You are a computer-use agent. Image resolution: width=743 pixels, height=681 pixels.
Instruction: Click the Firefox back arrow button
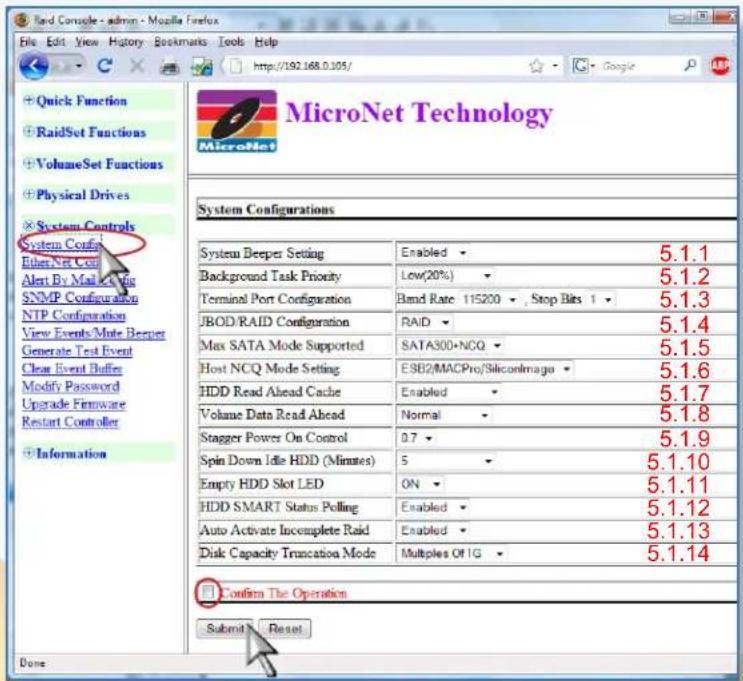coord(33,66)
